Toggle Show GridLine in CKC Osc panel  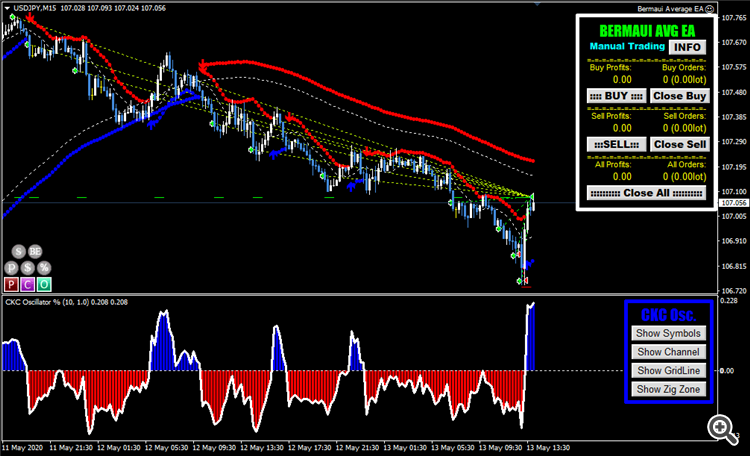(668, 371)
